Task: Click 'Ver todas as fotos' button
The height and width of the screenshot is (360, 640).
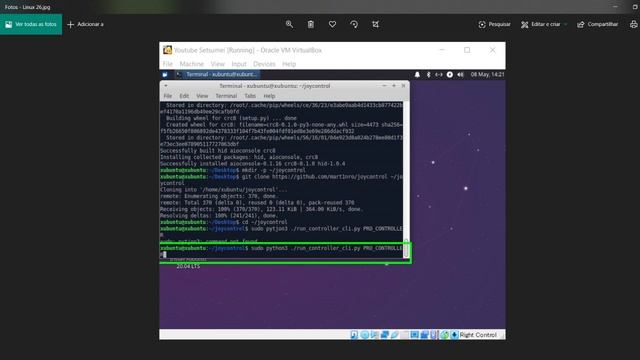Action: tap(31, 24)
